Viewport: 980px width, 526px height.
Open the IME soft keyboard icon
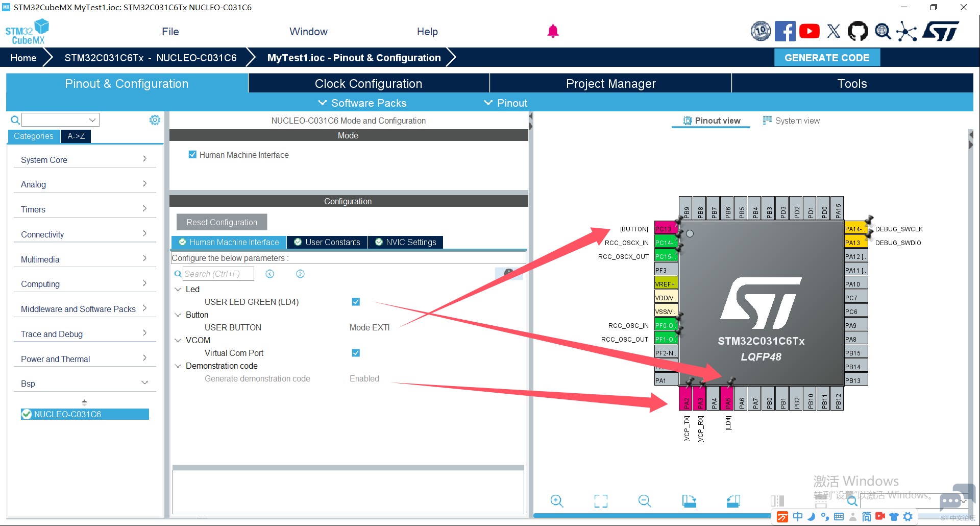(x=839, y=517)
